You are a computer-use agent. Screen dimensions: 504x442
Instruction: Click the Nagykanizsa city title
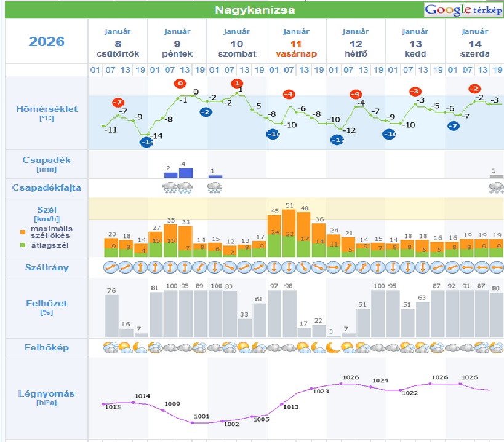(254, 10)
